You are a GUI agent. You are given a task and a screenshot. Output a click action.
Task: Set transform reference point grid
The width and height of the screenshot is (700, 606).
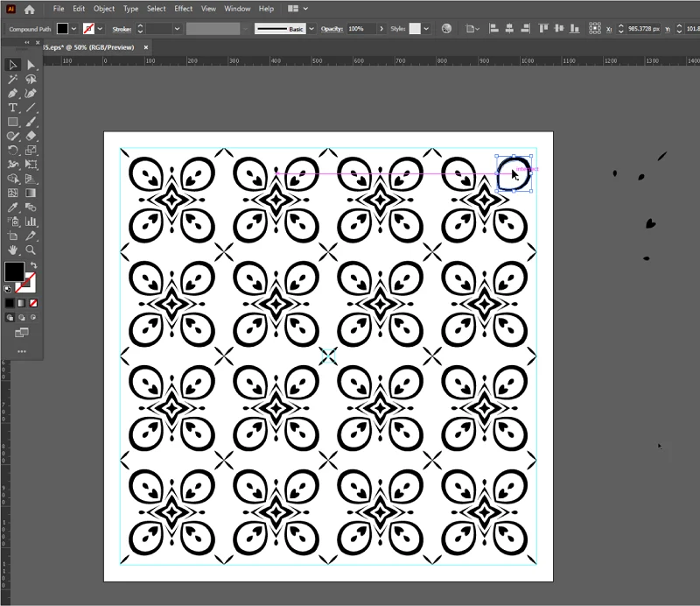595,29
